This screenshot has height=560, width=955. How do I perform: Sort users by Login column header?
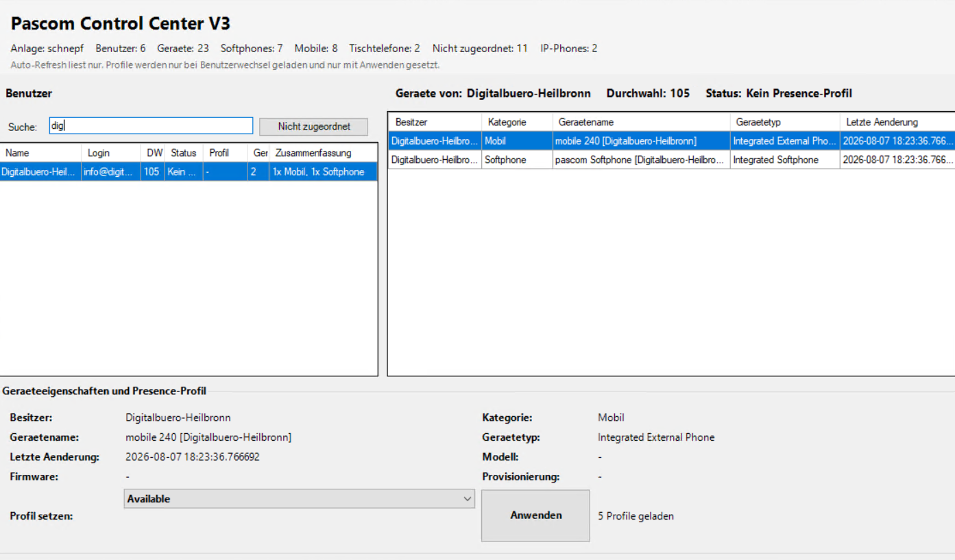pos(111,153)
